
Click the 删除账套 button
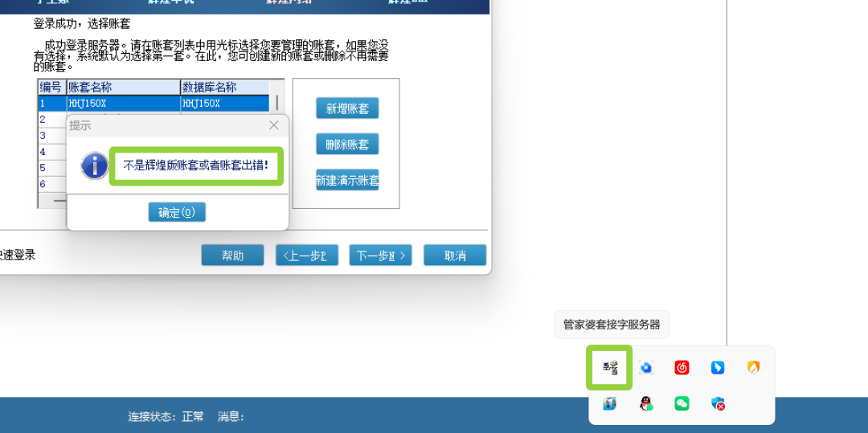point(347,145)
